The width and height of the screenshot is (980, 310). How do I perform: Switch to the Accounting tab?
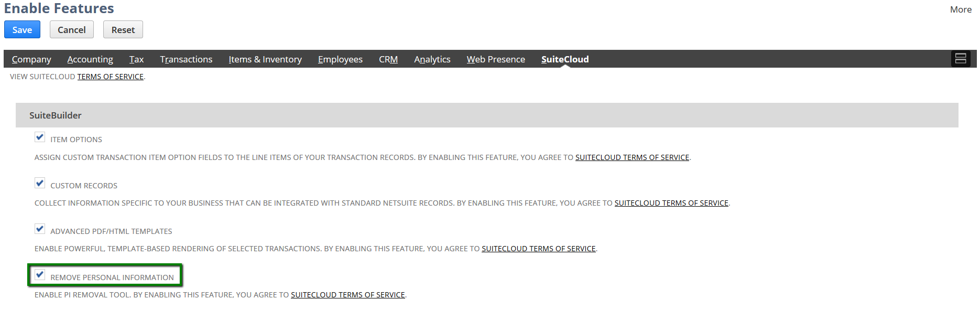pos(90,59)
